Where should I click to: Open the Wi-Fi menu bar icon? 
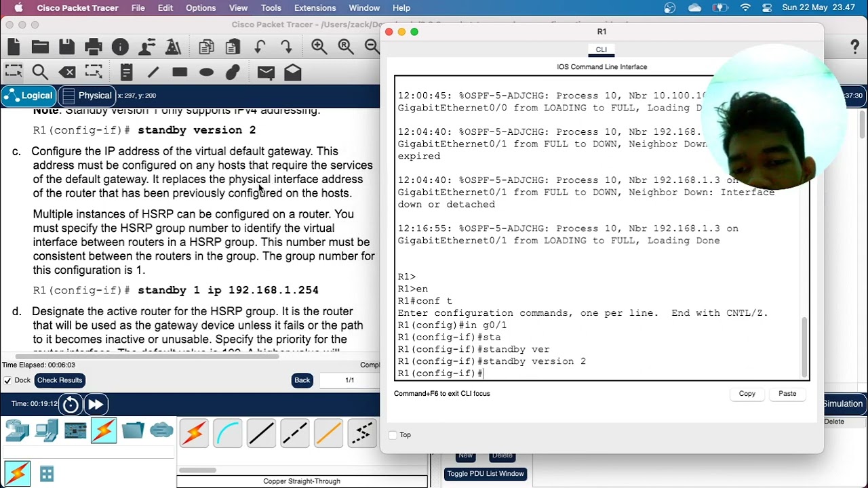tap(746, 7)
